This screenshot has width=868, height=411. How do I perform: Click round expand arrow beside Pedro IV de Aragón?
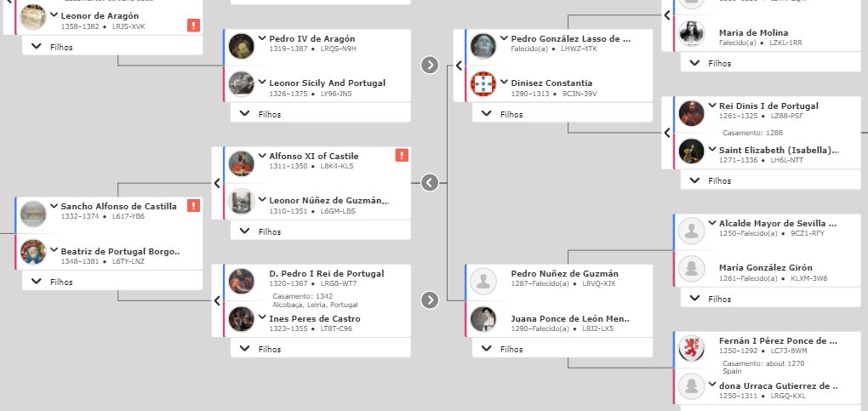[430, 65]
